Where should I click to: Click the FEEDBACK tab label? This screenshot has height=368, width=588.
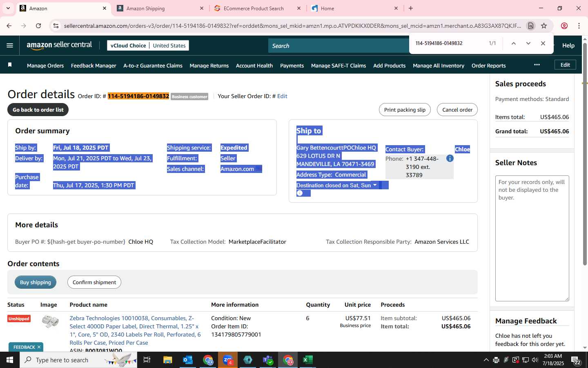point(24,347)
